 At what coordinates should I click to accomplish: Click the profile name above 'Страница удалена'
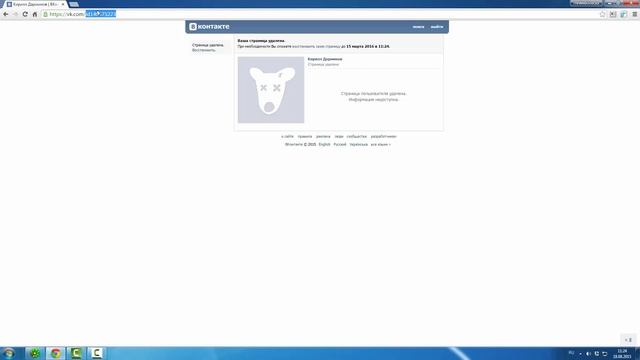(x=325, y=59)
